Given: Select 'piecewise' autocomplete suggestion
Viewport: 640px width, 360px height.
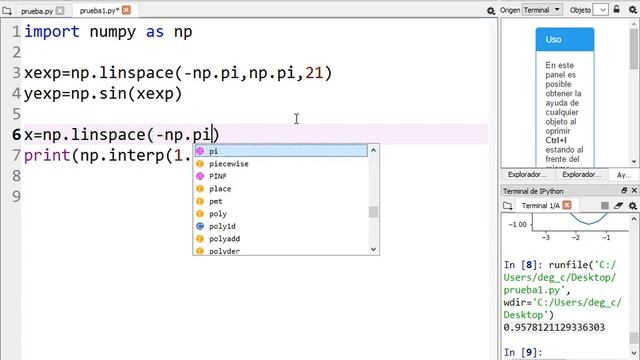Looking at the screenshot, I should (x=281, y=164).
